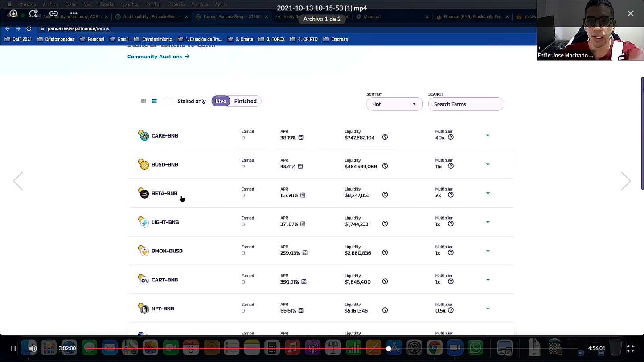The width and height of the screenshot is (644, 362).
Task: Mute the video with the speaker icon
Action: (x=33, y=348)
